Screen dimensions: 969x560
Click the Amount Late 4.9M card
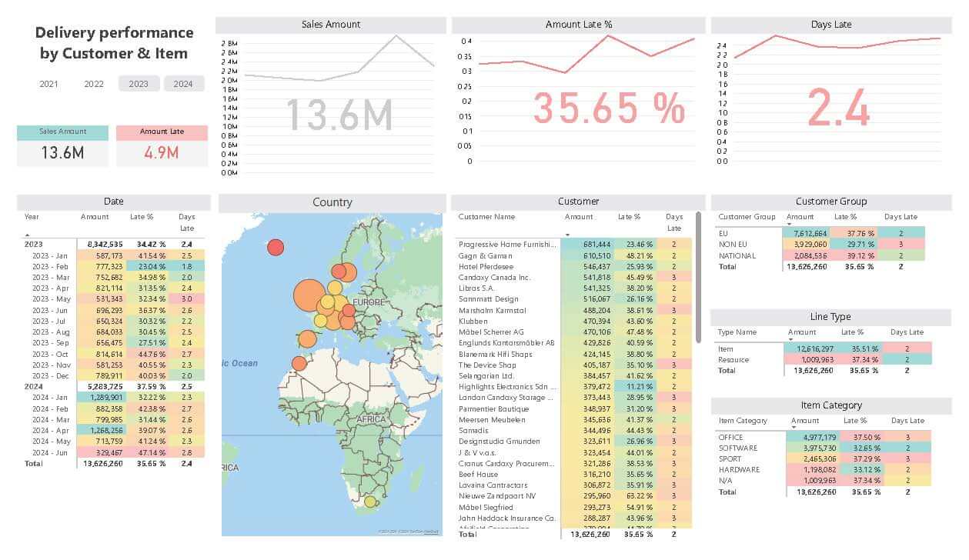pos(162,152)
